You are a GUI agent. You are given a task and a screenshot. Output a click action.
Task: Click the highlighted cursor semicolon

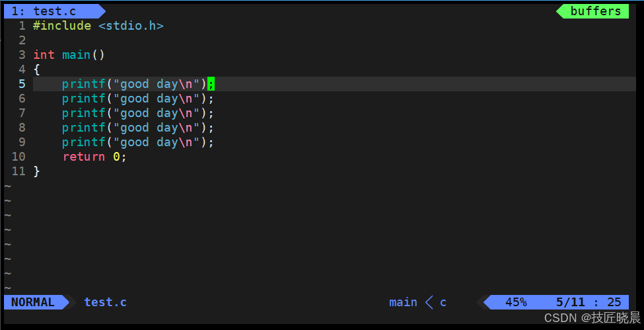click(211, 84)
